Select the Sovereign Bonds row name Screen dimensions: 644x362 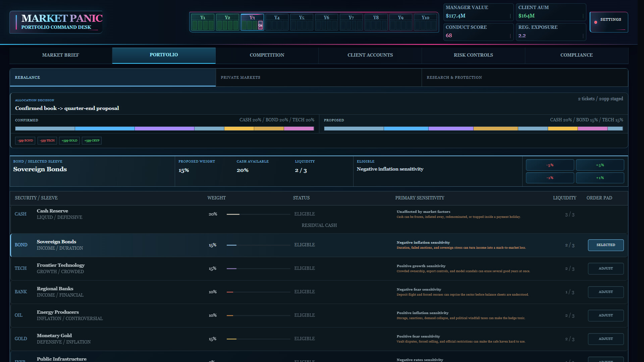coord(56,242)
